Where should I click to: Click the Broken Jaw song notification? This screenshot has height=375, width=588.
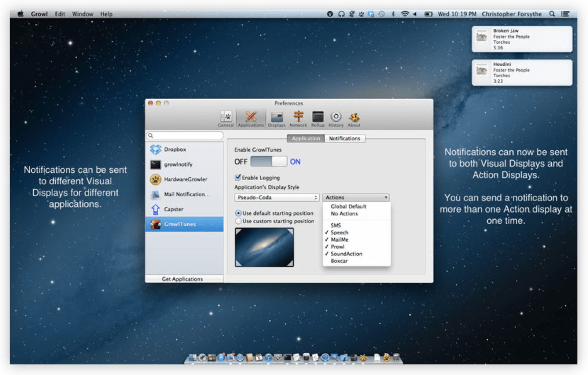(522, 39)
